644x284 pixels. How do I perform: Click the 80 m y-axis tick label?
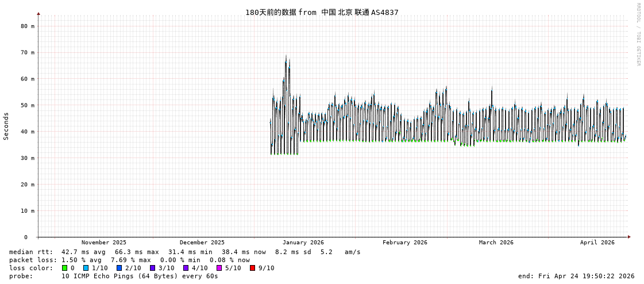[x=28, y=26]
